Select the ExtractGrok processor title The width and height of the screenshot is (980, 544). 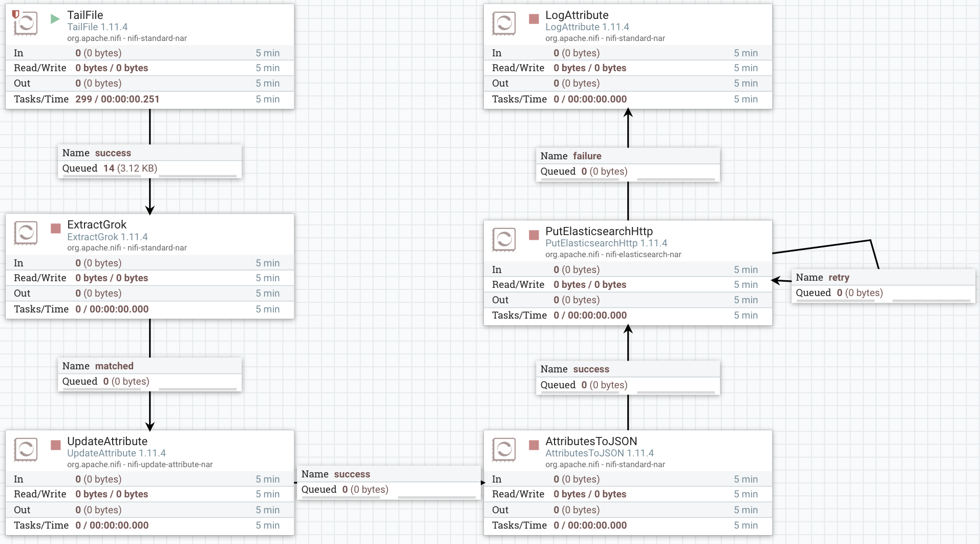(97, 224)
